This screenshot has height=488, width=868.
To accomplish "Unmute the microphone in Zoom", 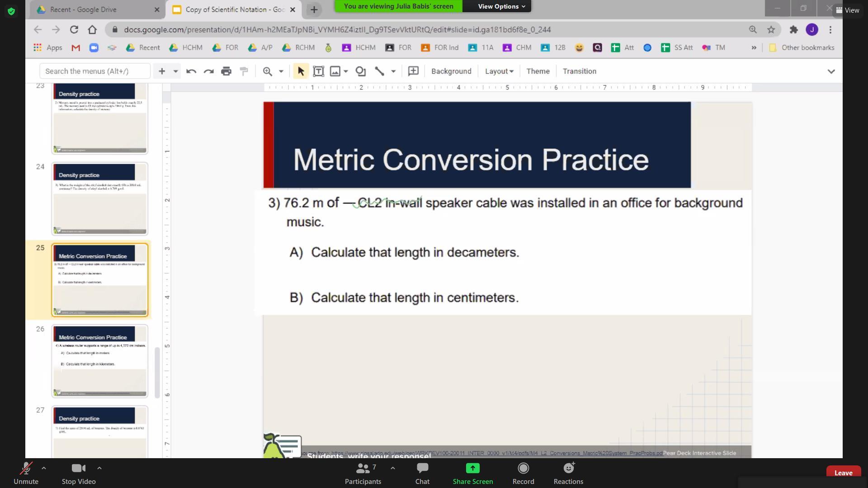I will [26, 473].
